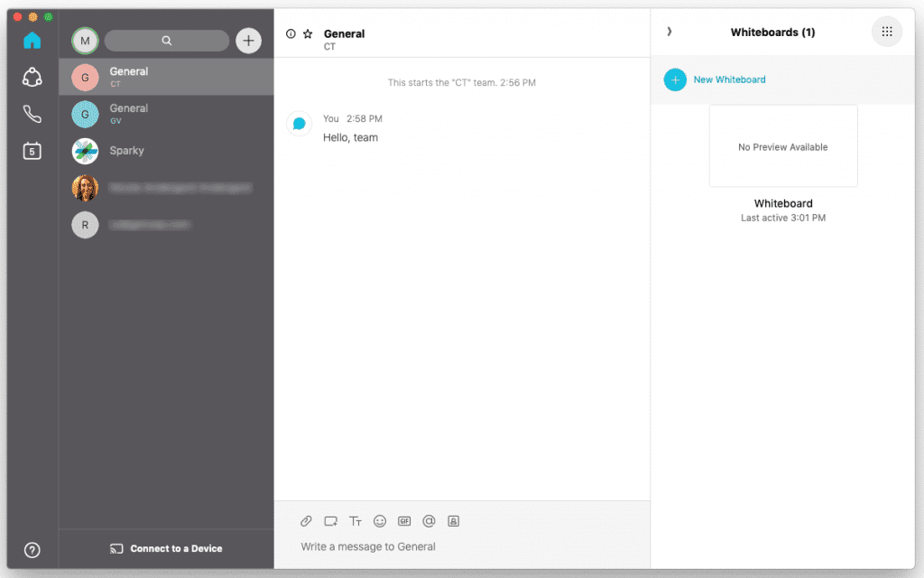Screen dimensions: 924x578
Task: Toggle favorite star for General space
Action: click(308, 34)
